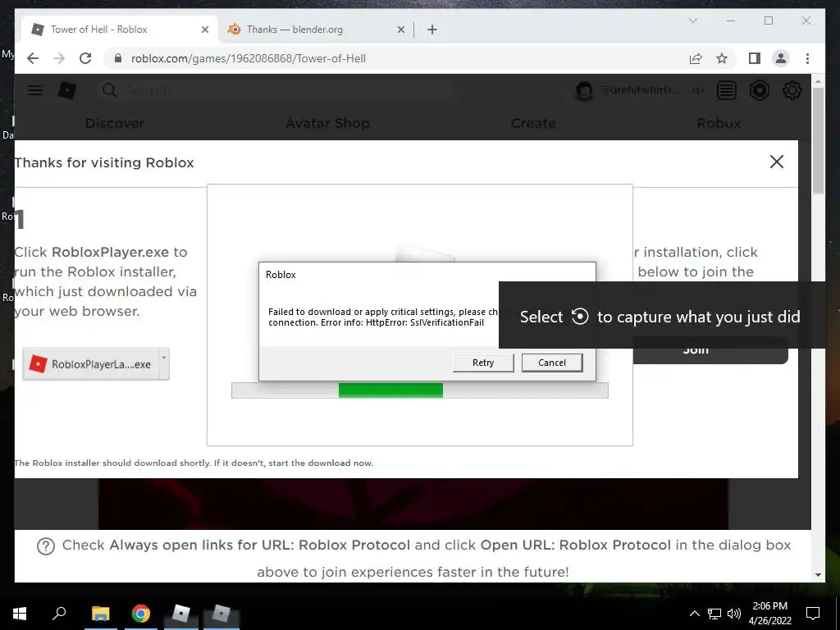The width and height of the screenshot is (840, 630).
Task: Open the tab search chevron
Action: [692, 21]
